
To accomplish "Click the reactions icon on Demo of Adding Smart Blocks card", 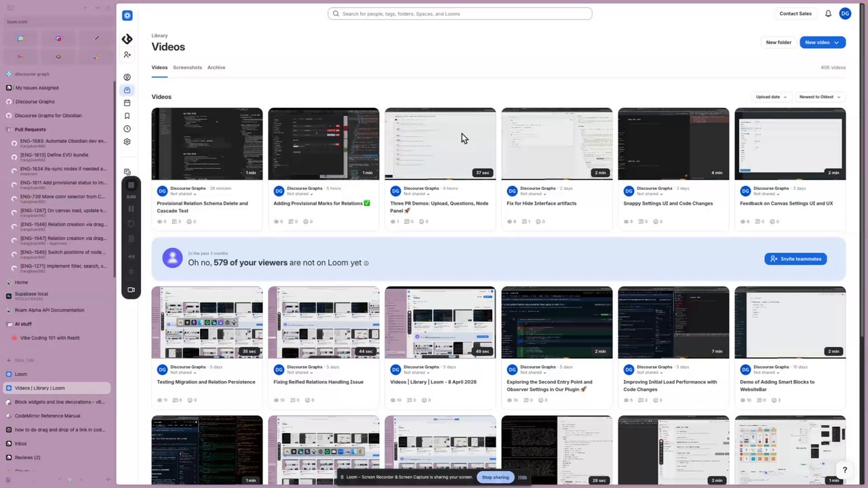I will click(772, 400).
